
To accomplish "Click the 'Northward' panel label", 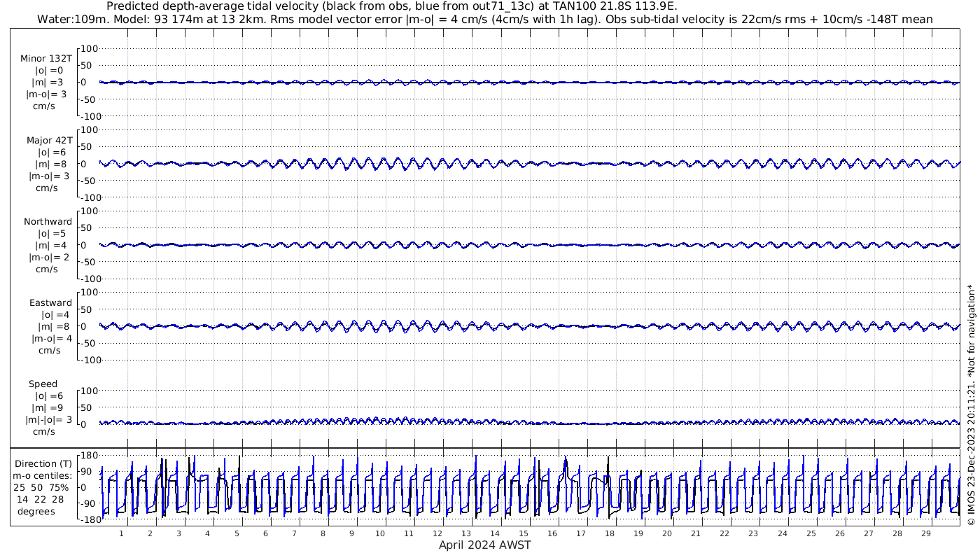I will [x=48, y=221].
